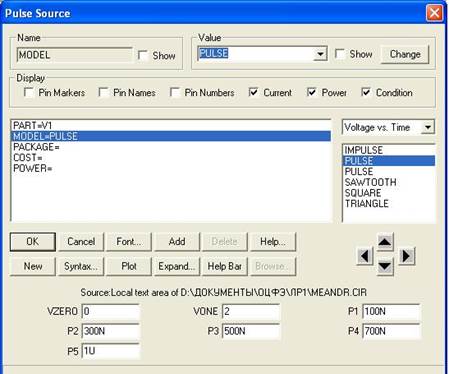Screen dimensions: 449x374
Task: Close the Pulse Source dialog
Action: pyautogui.click(x=434, y=13)
